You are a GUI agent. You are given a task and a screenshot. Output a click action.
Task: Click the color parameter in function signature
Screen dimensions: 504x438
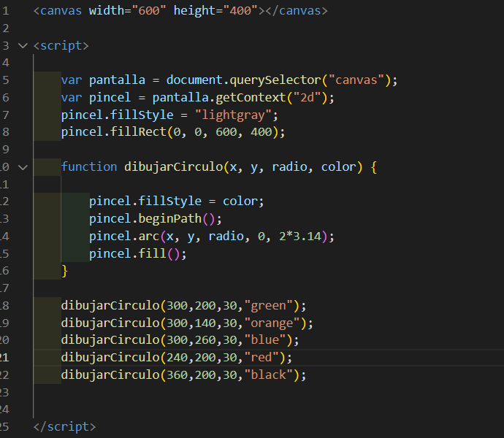338,166
